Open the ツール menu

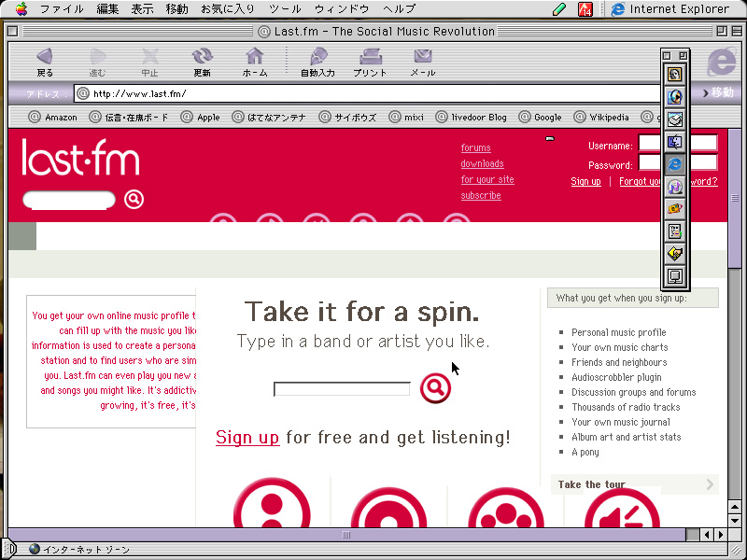pos(285,9)
